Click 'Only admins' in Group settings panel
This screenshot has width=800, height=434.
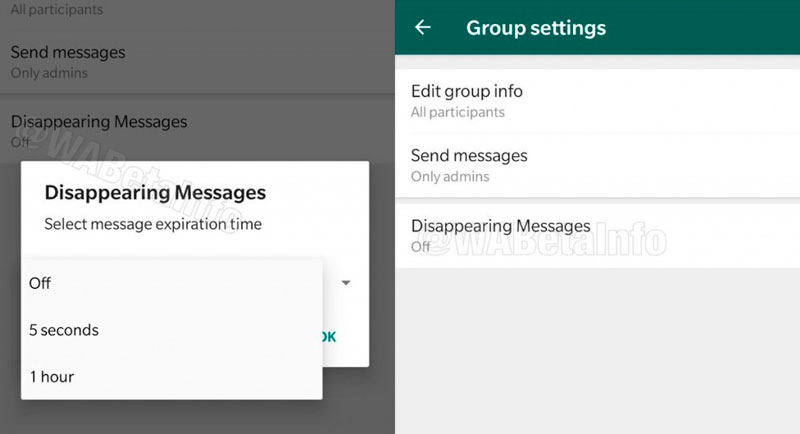[450, 176]
